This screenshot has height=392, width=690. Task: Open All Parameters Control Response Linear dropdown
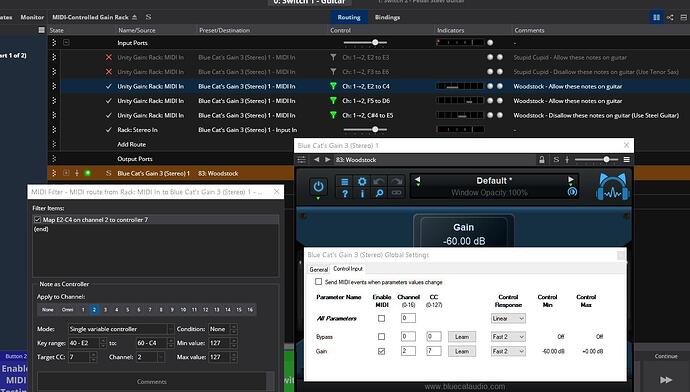(x=508, y=318)
